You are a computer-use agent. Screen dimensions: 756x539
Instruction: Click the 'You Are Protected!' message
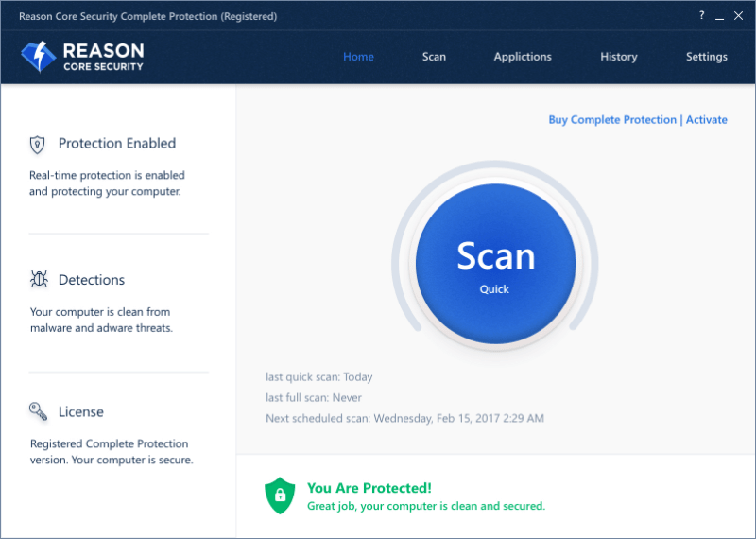point(369,488)
